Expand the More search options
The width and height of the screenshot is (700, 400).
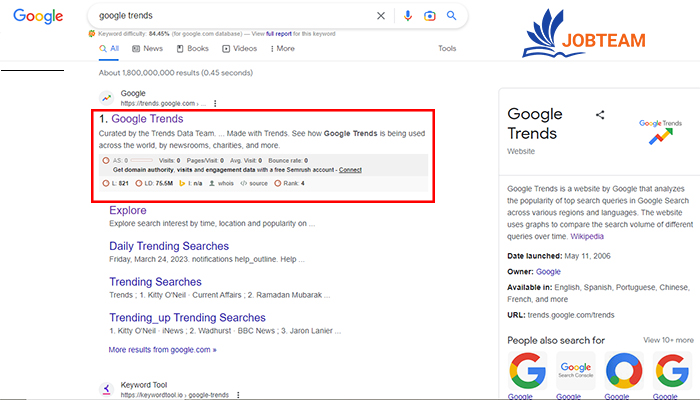tap(283, 49)
